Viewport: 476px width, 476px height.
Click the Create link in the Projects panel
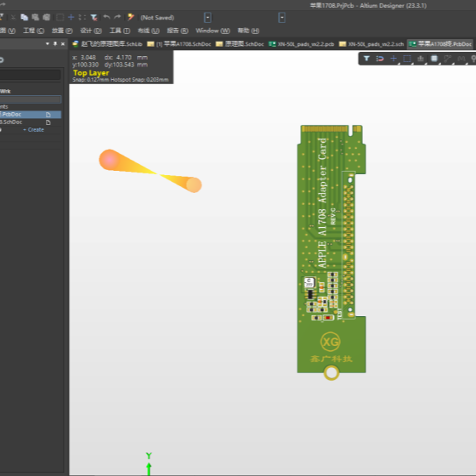pyautogui.click(x=33, y=129)
